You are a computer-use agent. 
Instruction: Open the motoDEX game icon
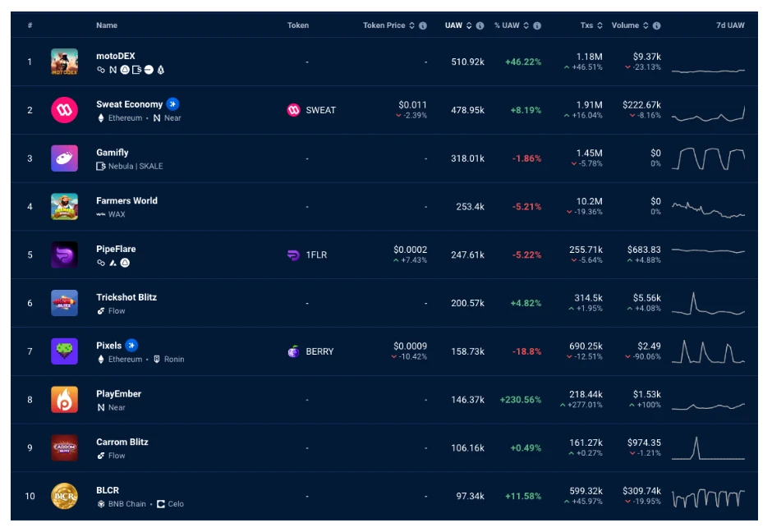tap(65, 62)
